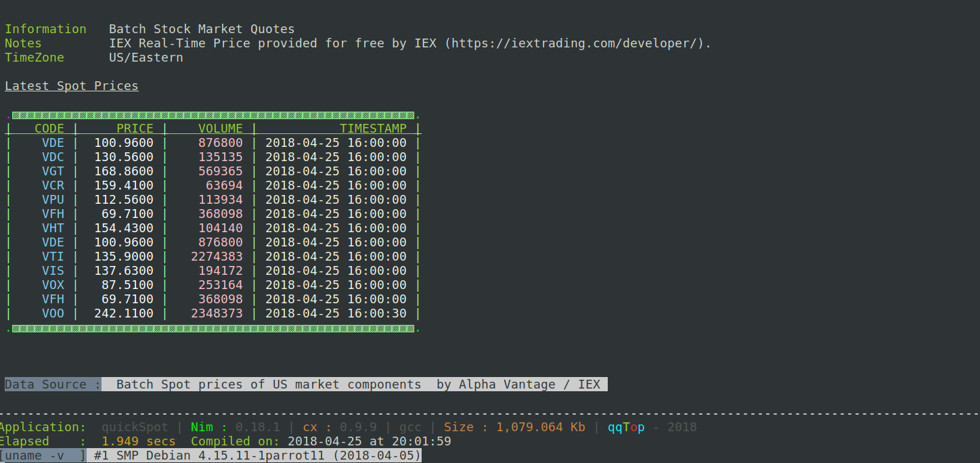Image resolution: width=980 pixels, height=463 pixels.
Task: Select the VDC ticker code
Action: 53,157
